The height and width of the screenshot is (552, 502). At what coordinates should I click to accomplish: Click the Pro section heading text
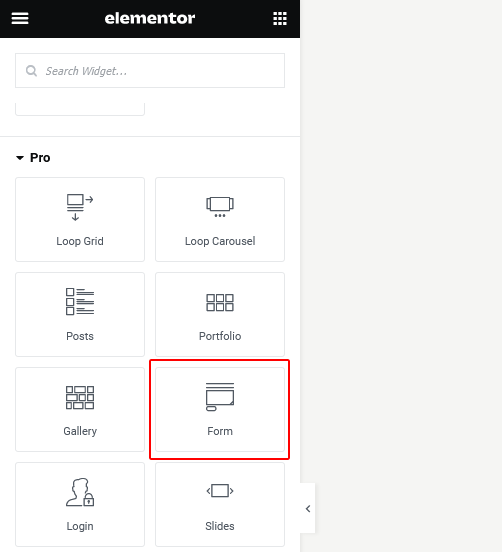click(40, 158)
